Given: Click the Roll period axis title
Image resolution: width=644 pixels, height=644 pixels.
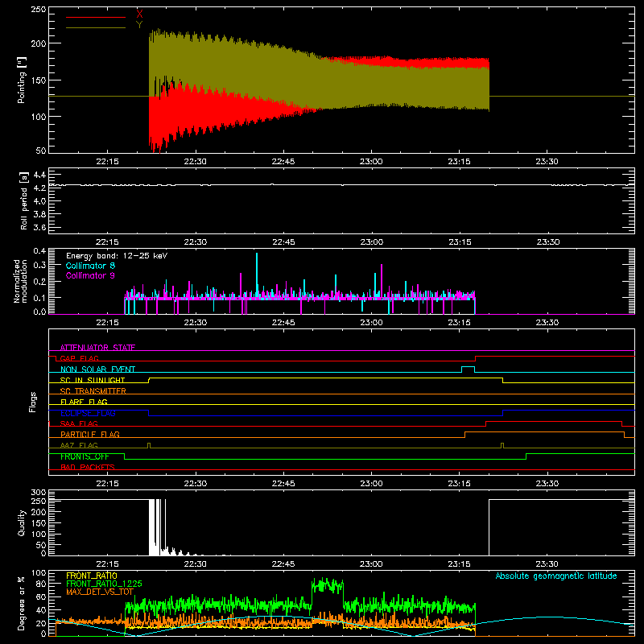Looking at the screenshot, I should click(24, 200).
